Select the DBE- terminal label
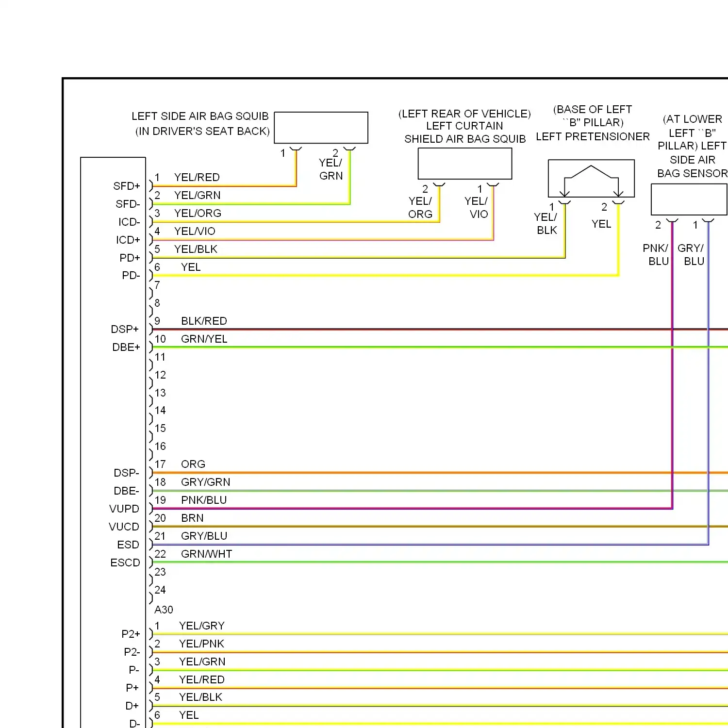Viewport: 728px width, 728px height. (x=126, y=491)
